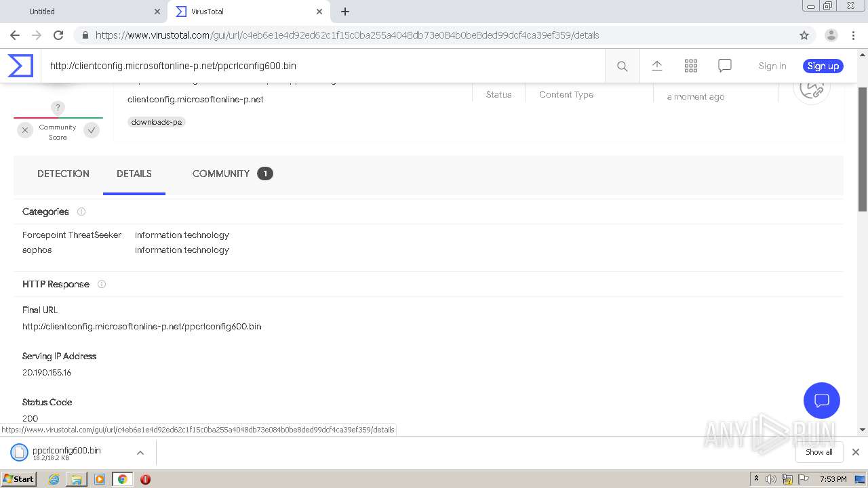Open file explorer from taskbar
Image resolution: width=868 pixels, height=488 pixels.
(77, 479)
